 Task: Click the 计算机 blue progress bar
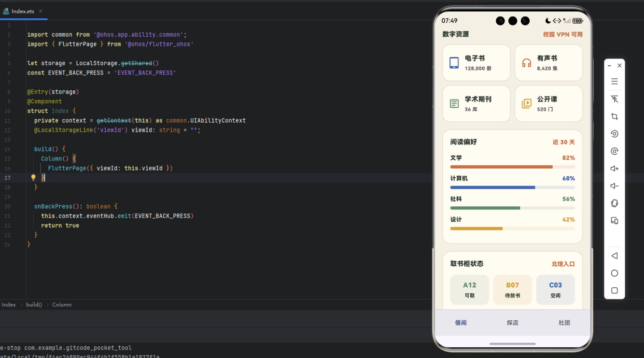[x=513, y=187]
